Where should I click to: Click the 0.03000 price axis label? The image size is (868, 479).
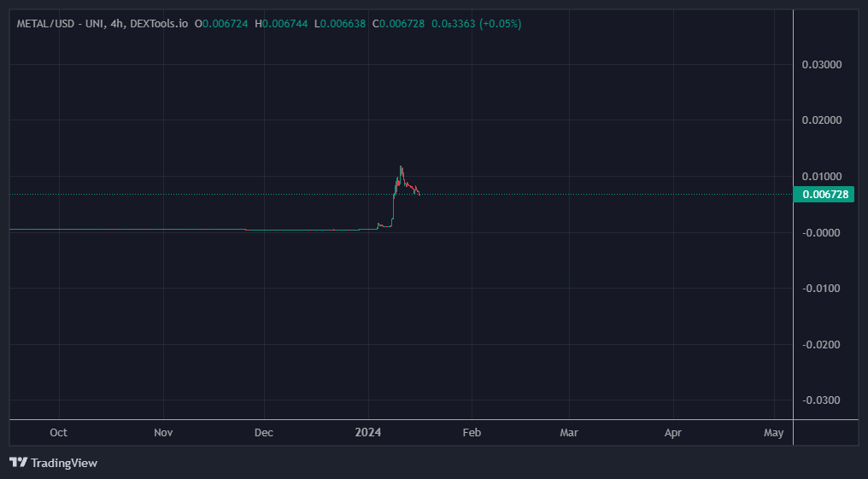coord(822,65)
